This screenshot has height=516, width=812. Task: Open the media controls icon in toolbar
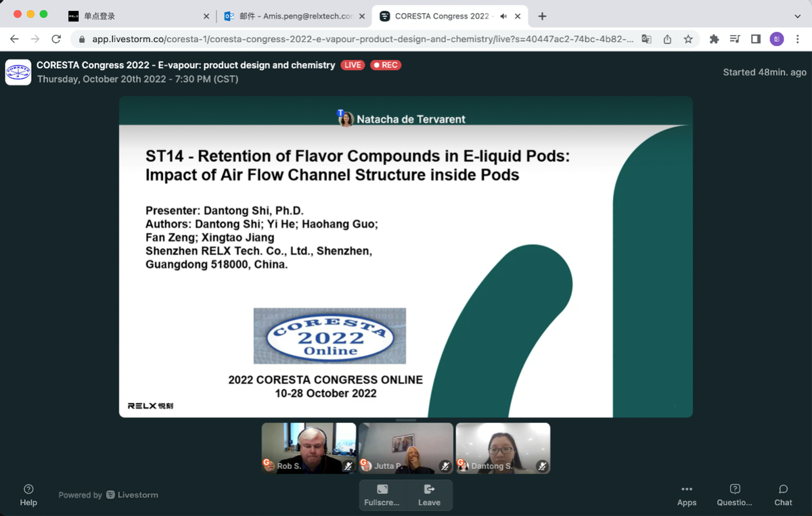click(x=735, y=39)
